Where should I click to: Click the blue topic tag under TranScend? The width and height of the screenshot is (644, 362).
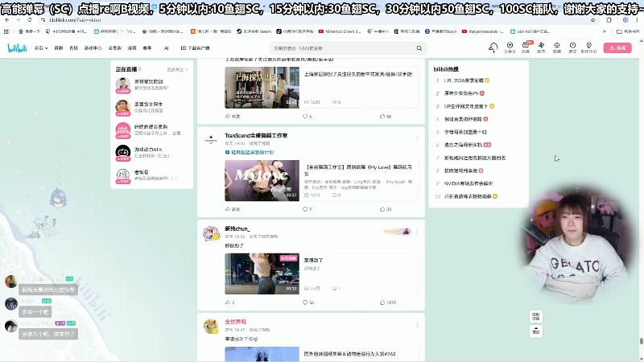click(250, 152)
